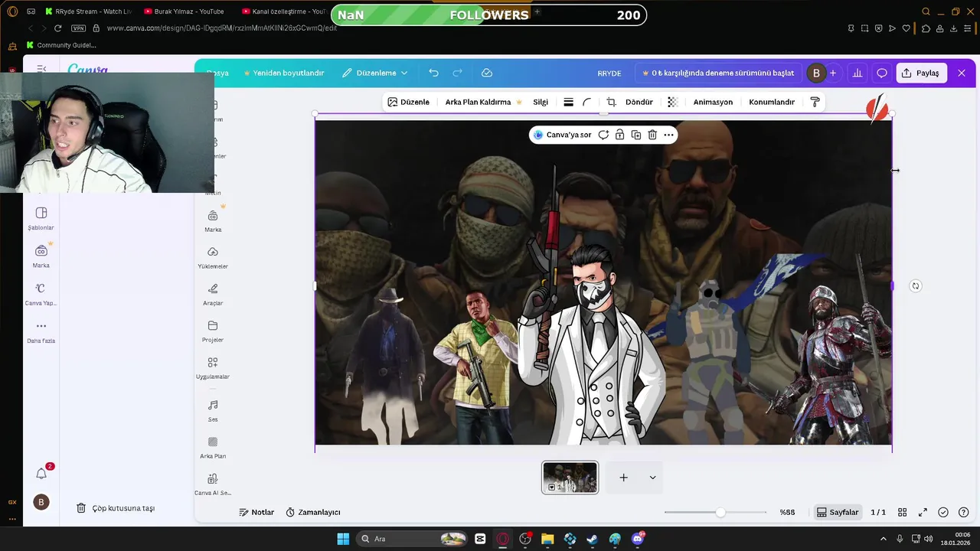
Task: Open the grid view icon
Action: (x=903, y=512)
